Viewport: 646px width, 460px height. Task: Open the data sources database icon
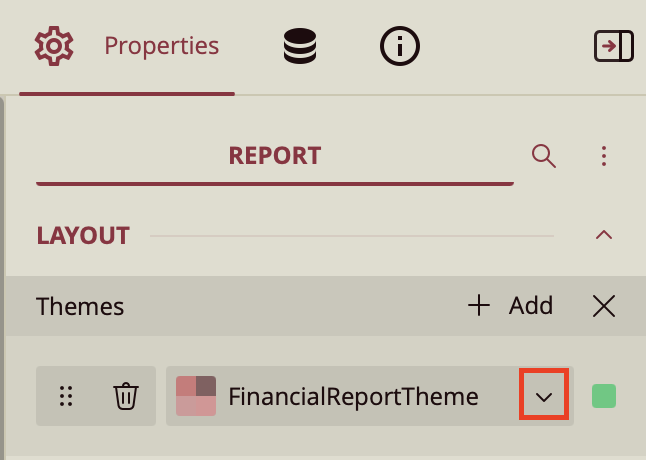coord(300,46)
